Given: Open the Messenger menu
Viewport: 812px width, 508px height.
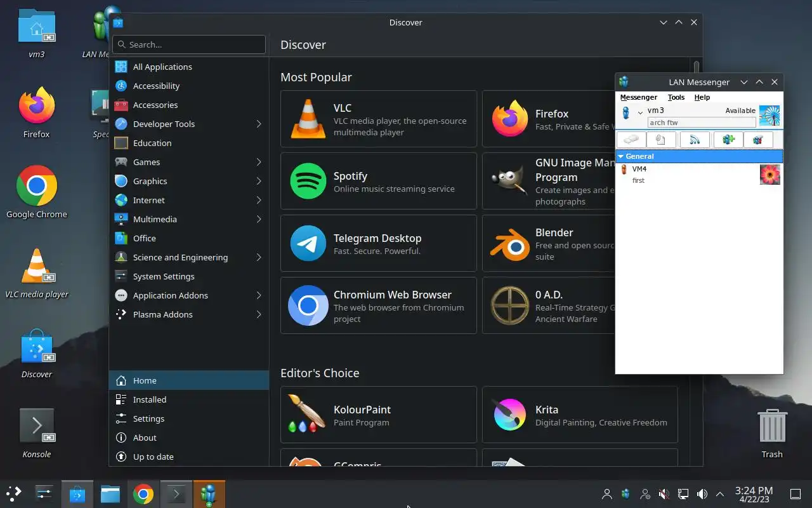Looking at the screenshot, I should [638, 97].
